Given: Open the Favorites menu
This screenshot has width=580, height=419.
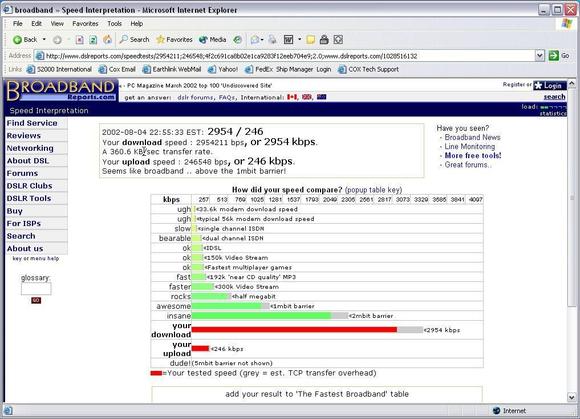Looking at the screenshot, I should pos(85,24).
